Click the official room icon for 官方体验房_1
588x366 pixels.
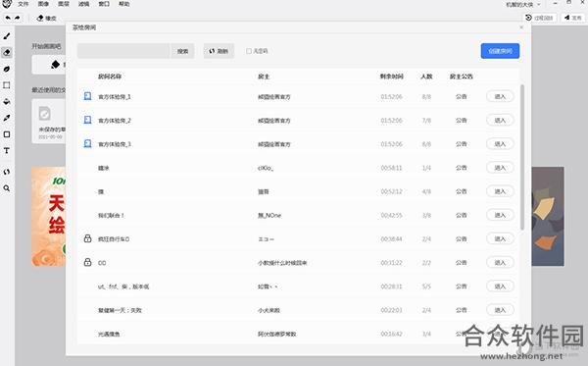pos(87,96)
